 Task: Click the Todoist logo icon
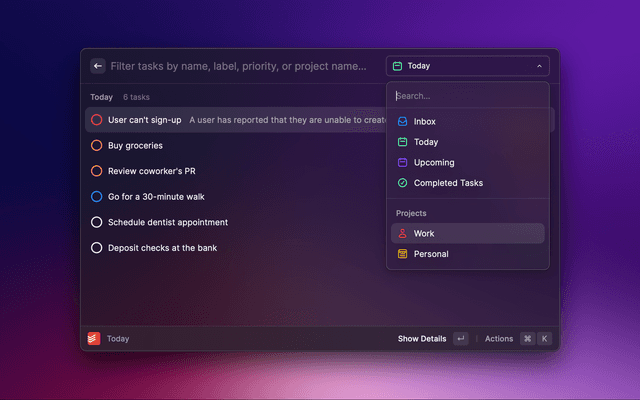pyautogui.click(x=94, y=339)
